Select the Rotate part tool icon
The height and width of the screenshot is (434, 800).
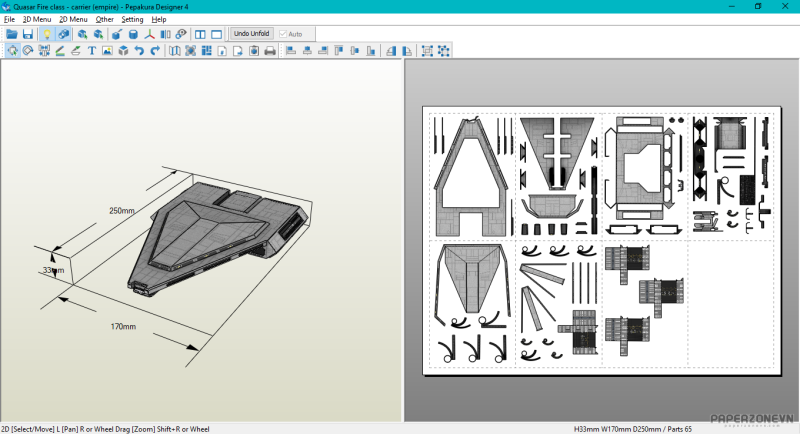coord(28,51)
